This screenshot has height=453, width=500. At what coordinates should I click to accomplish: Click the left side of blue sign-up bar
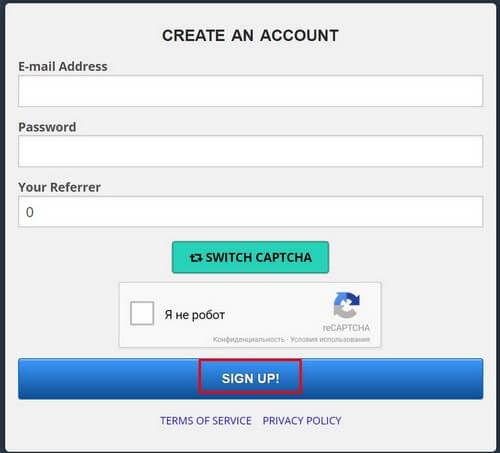point(108,378)
